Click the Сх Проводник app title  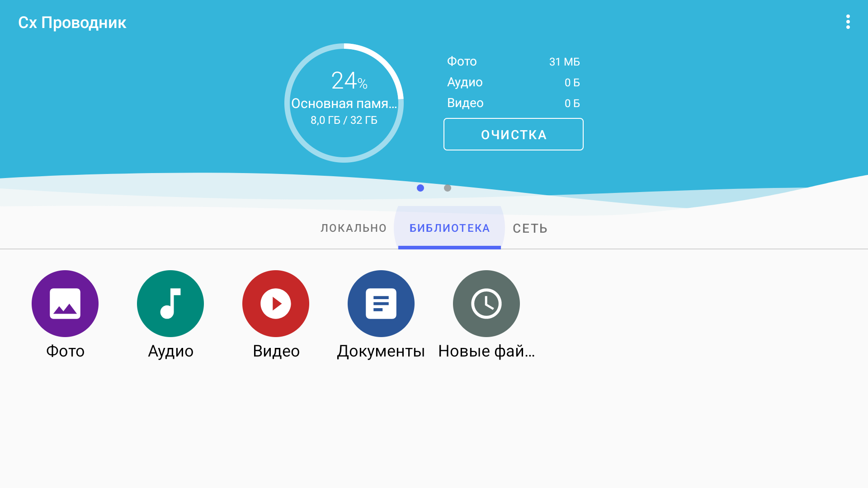[x=72, y=23]
